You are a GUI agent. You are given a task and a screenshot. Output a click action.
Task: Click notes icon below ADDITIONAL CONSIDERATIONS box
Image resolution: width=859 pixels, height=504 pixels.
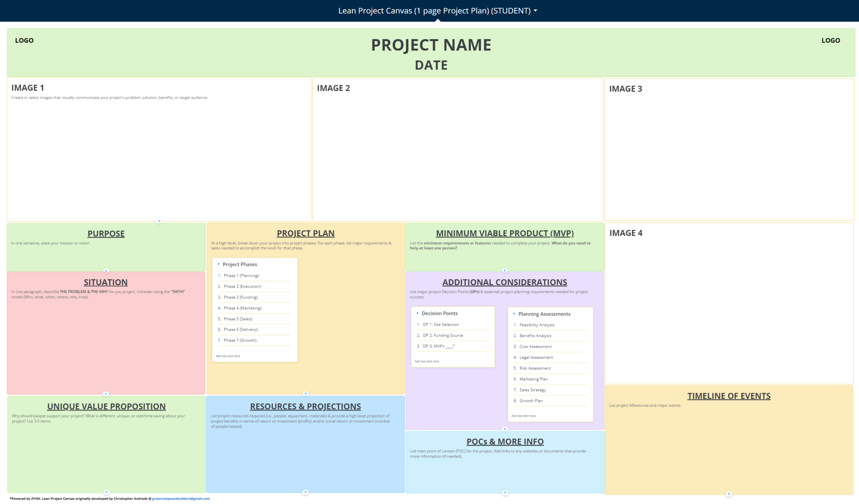coord(505,429)
